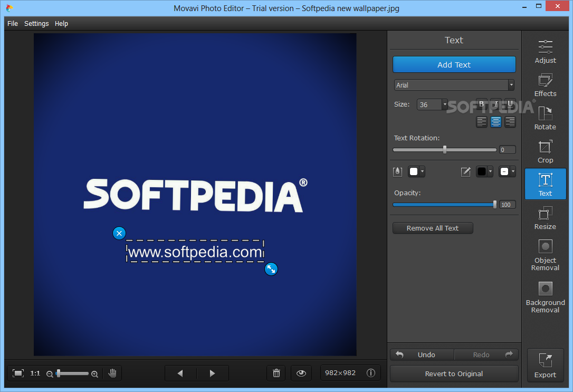The image size is (573, 392).
Task: Click the 982×982 image dimensions
Action: click(340, 372)
